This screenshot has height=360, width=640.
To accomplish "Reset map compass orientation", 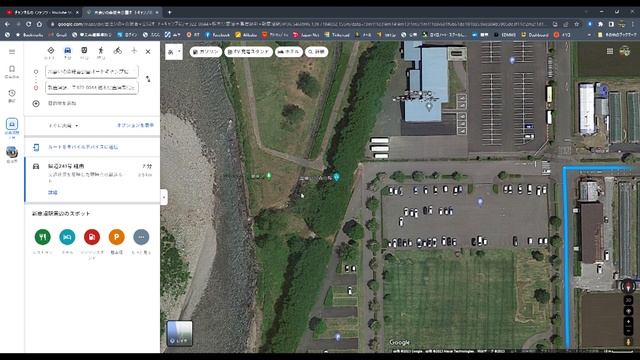I will [628, 286].
